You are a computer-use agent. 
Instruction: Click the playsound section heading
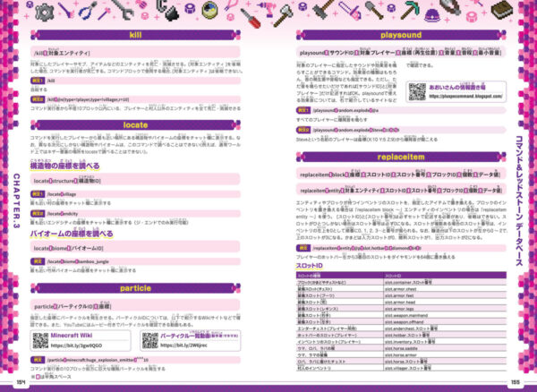point(401,35)
